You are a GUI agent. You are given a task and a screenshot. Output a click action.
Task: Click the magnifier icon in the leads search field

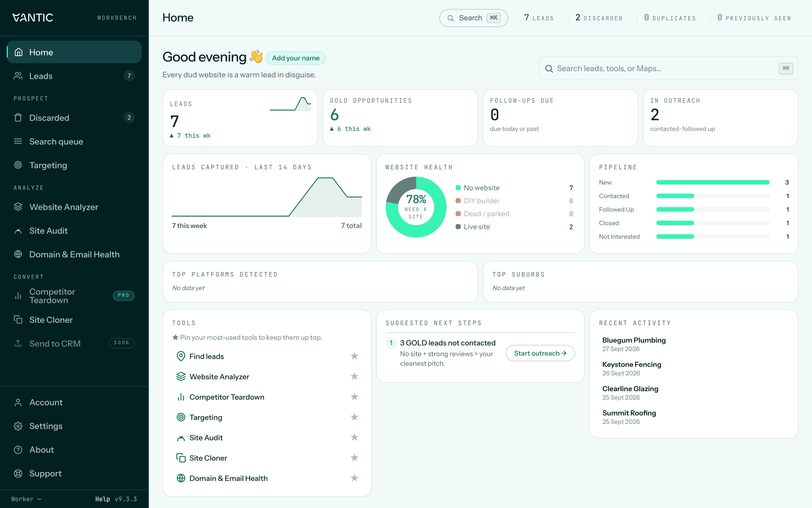click(x=549, y=69)
